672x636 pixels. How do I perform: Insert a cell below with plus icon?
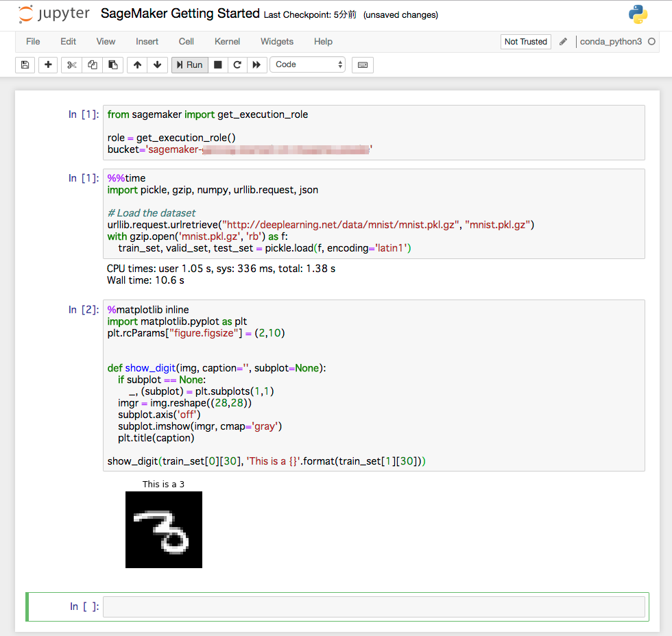click(48, 64)
